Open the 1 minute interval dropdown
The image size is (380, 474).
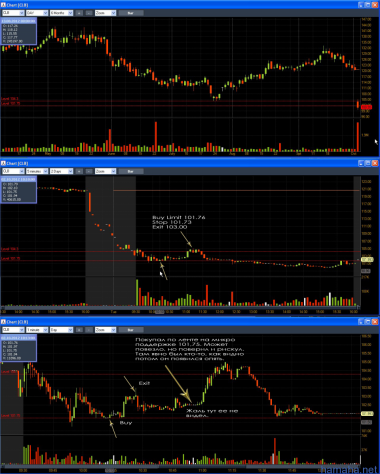37,330
